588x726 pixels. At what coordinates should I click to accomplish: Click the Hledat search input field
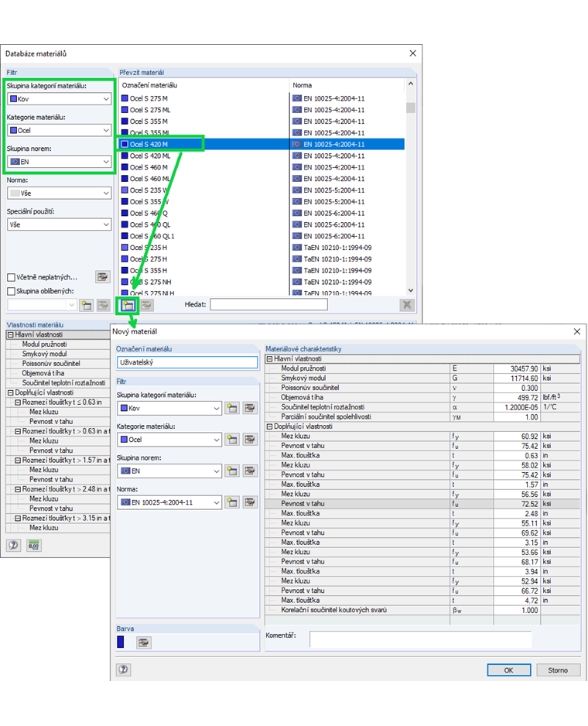point(268,305)
